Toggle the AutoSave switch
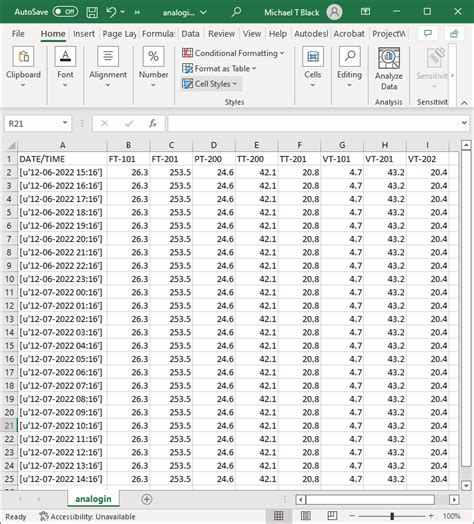The image size is (474, 524). (66, 12)
